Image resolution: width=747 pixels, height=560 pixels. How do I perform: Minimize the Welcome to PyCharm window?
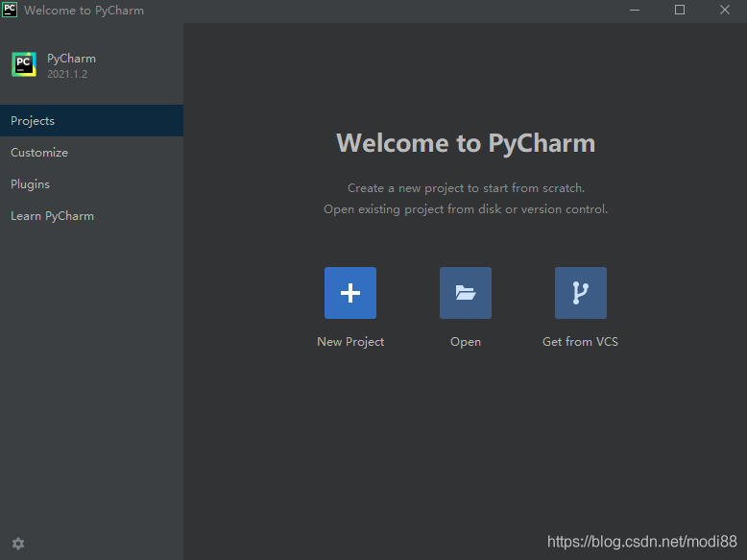tap(635, 10)
